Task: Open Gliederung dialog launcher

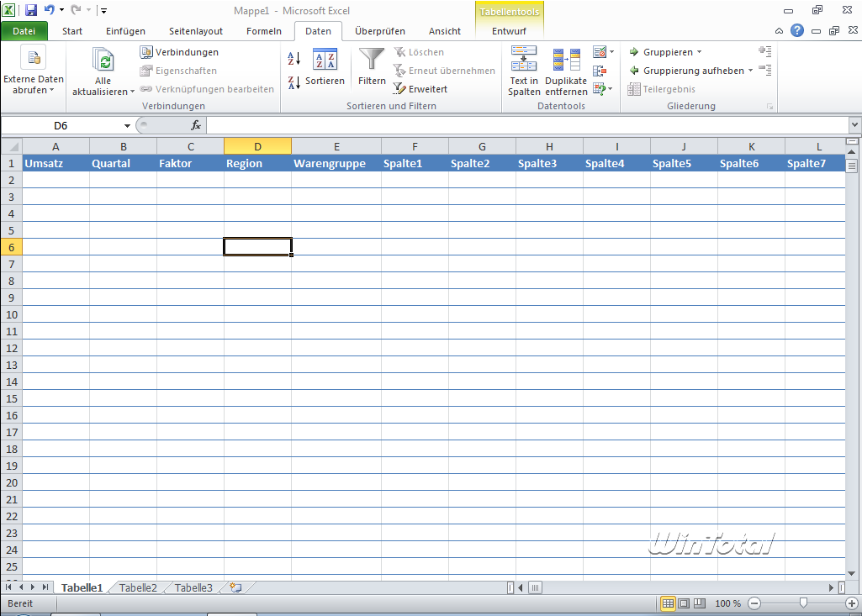Action: click(770, 107)
